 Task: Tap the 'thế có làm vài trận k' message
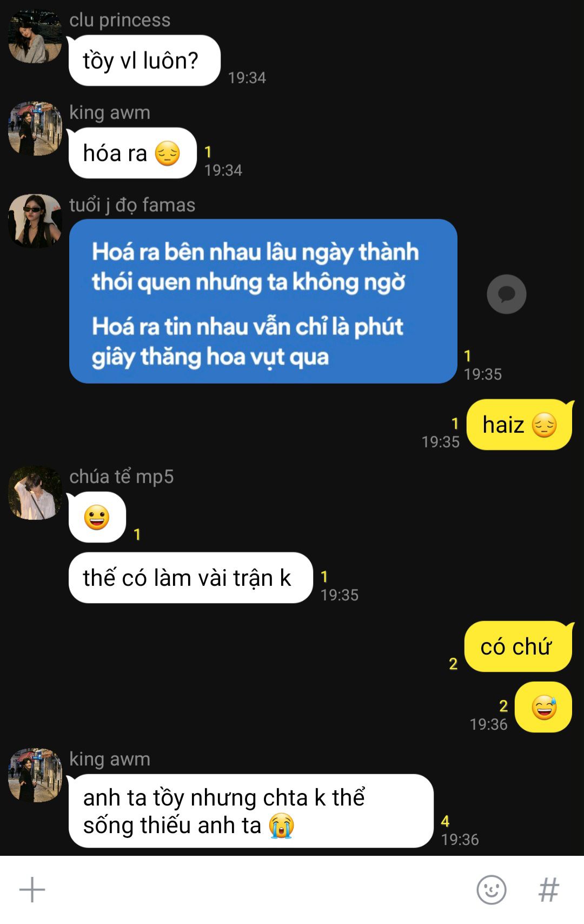pyautogui.click(x=190, y=578)
